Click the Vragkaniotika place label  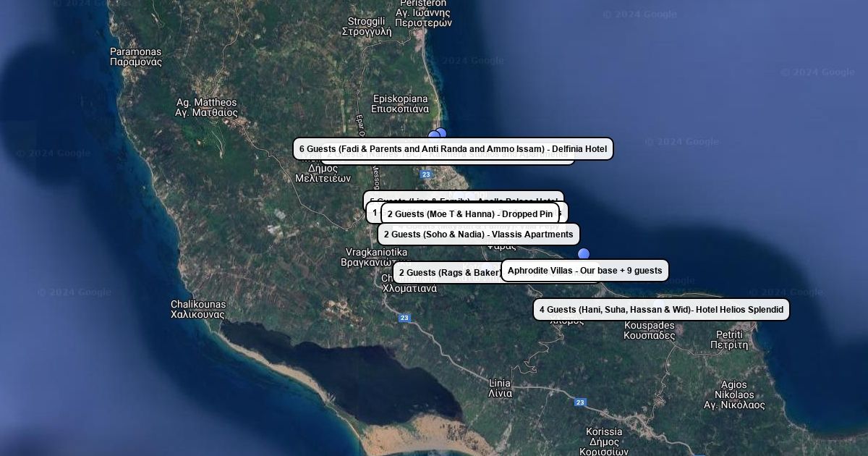[x=376, y=257]
